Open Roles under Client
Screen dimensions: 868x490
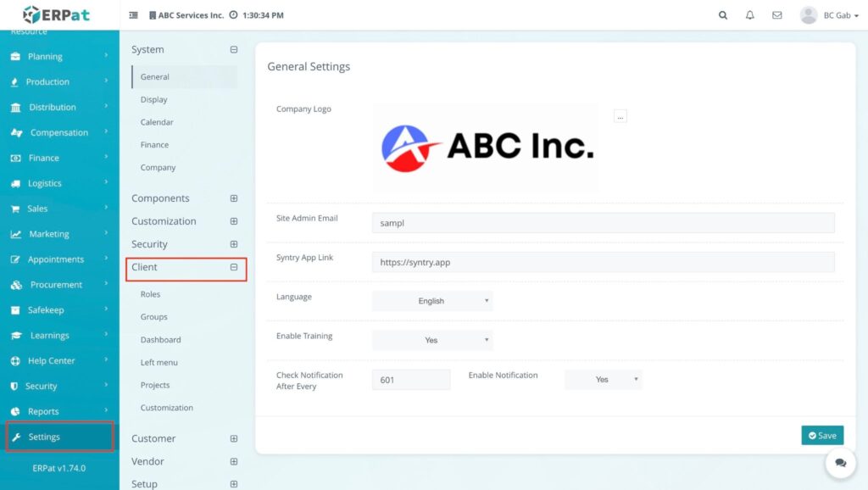150,294
